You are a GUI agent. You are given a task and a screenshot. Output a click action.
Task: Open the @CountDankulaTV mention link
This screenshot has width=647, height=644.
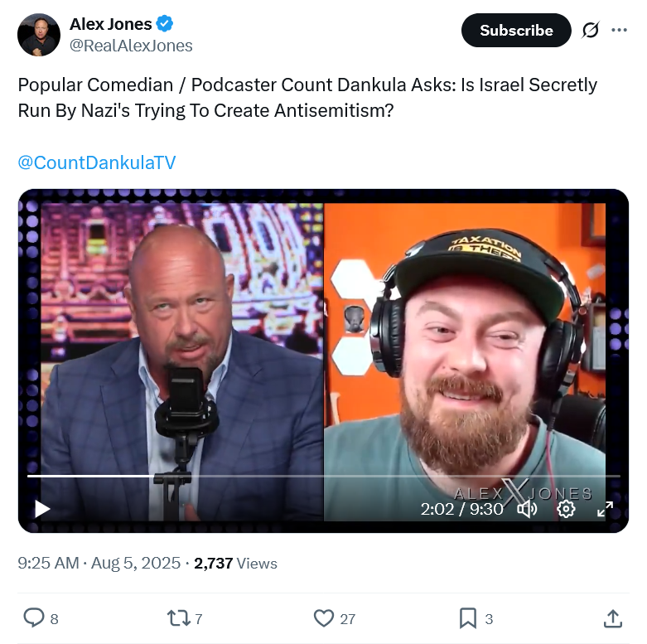point(97,162)
